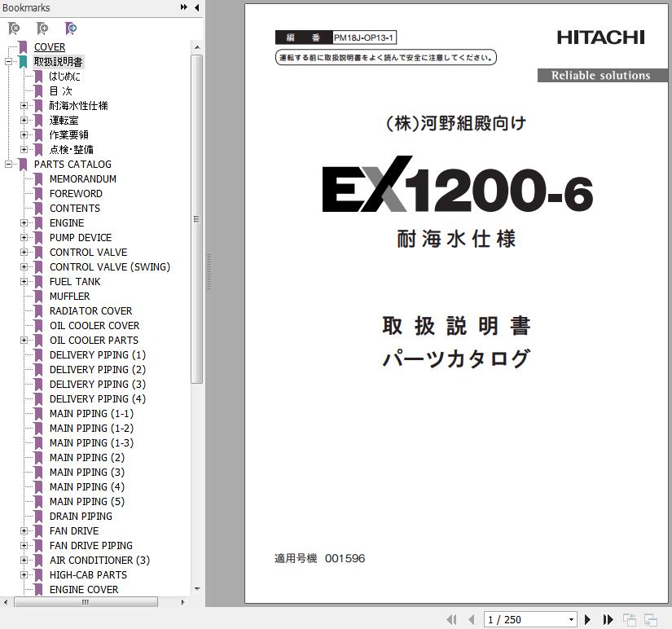Expand the OIL COOLER PARTS bookmark
This screenshot has height=629, width=672.
pyautogui.click(x=24, y=340)
